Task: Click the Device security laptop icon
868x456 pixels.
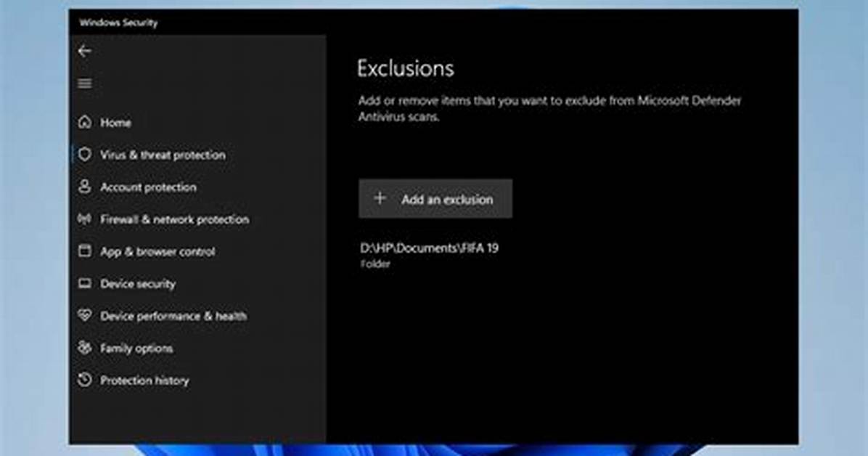Action: coord(85,284)
